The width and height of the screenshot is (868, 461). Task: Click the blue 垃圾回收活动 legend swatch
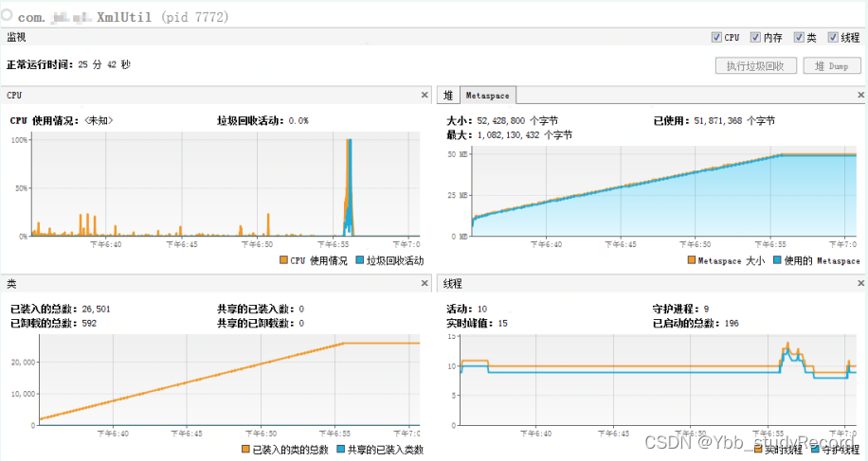point(360,259)
